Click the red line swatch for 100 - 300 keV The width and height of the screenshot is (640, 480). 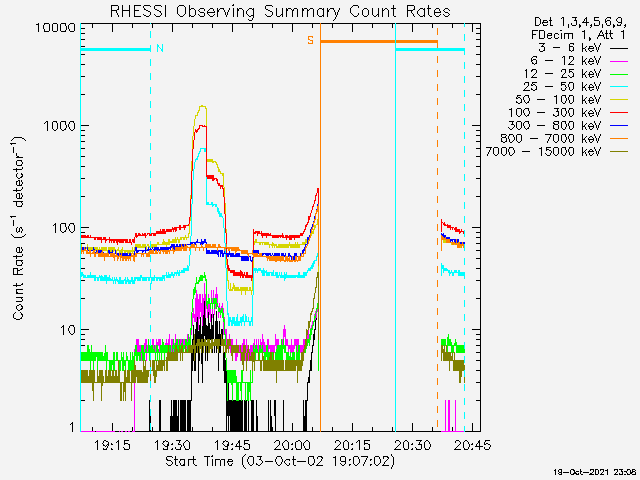[619, 113]
